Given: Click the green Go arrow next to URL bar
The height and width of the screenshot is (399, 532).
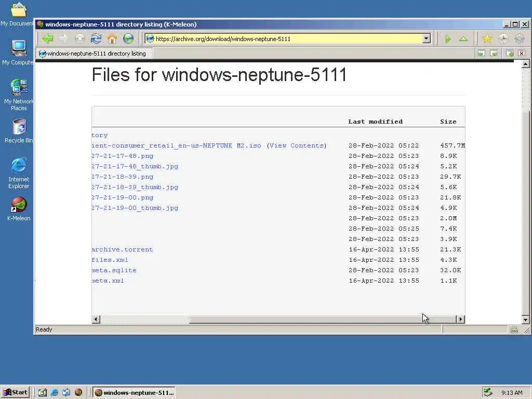Looking at the screenshot, I should point(448,39).
